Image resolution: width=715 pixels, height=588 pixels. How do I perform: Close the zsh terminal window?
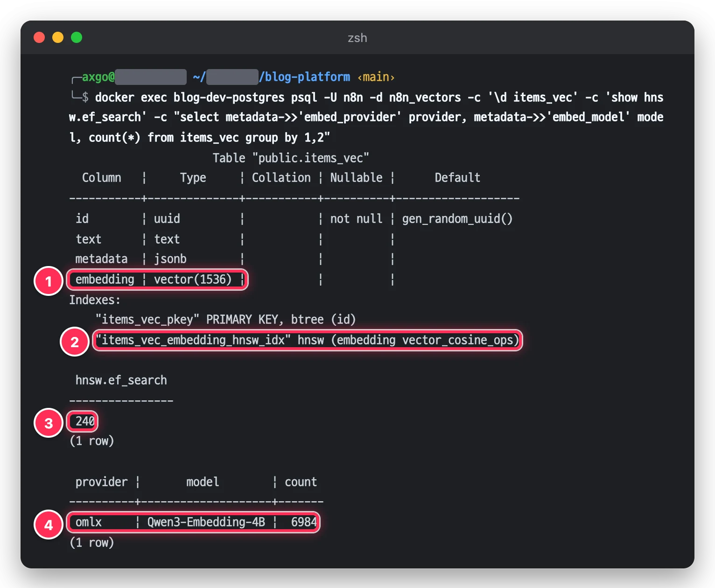pos(39,37)
